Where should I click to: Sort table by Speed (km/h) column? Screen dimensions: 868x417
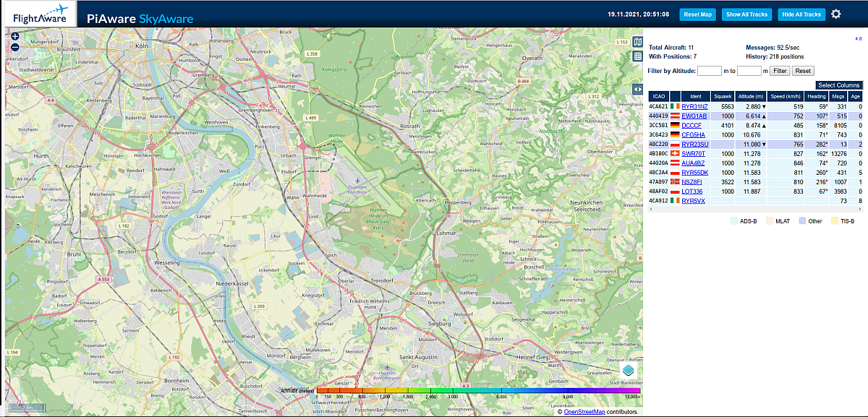pos(786,96)
